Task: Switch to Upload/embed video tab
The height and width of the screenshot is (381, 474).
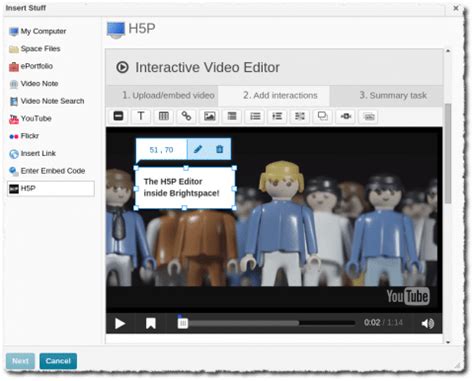Action: click(x=162, y=96)
